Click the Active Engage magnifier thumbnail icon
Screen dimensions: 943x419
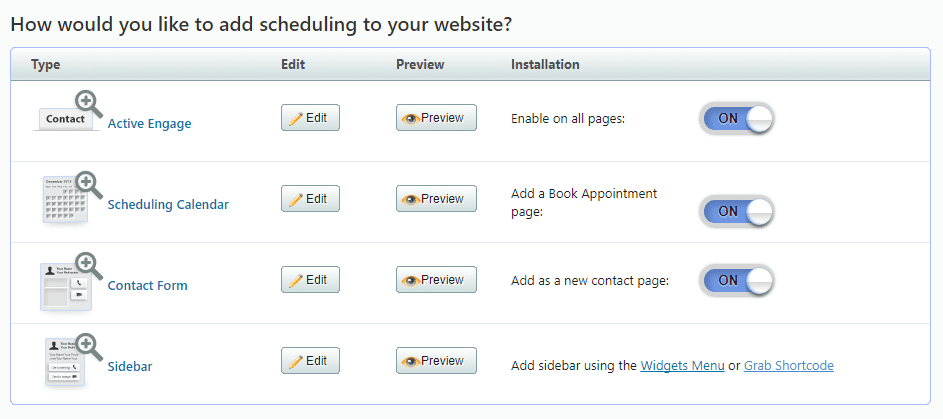coord(70,112)
